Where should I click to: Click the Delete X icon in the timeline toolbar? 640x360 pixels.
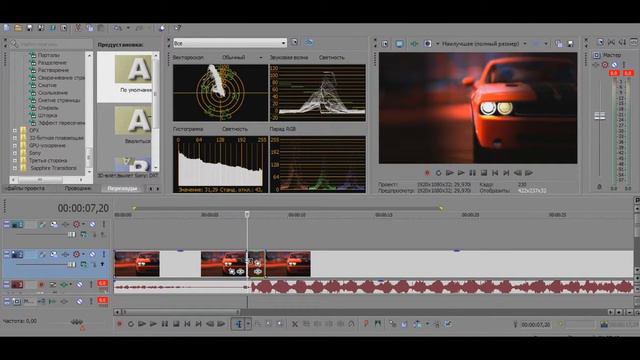294,324
